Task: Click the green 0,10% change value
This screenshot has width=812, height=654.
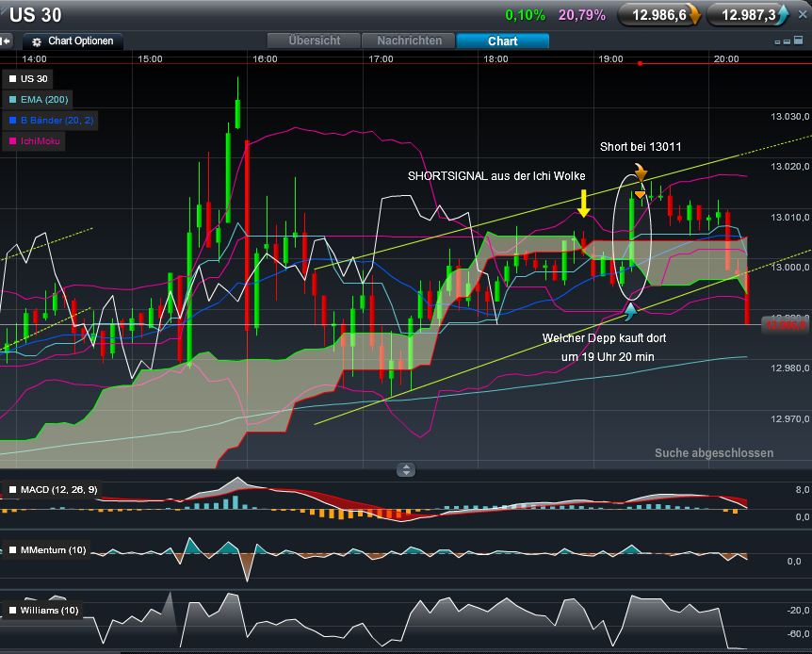Action: [525, 15]
